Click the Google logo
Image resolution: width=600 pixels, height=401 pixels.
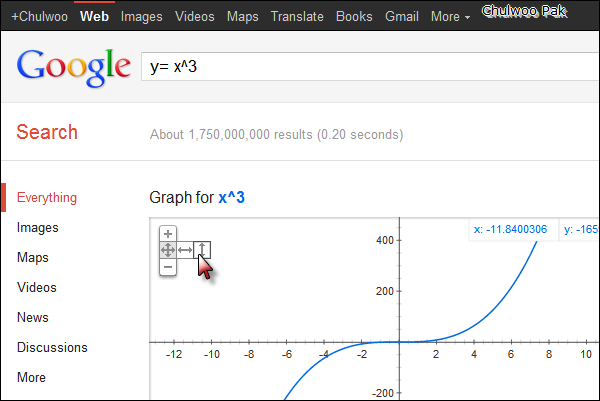[75, 66]
